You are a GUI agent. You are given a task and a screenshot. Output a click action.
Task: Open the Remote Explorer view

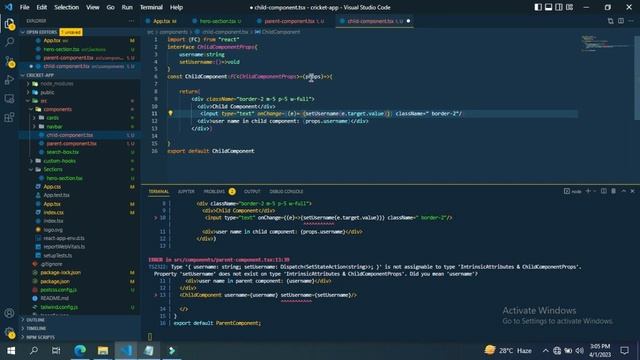pyautogui.click(x=9, y=99)
